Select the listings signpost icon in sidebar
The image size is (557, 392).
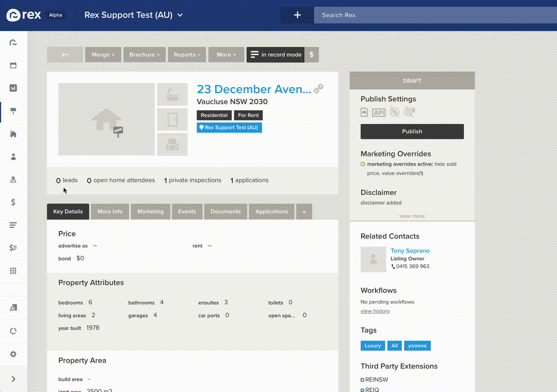click(x=13, y=111)
